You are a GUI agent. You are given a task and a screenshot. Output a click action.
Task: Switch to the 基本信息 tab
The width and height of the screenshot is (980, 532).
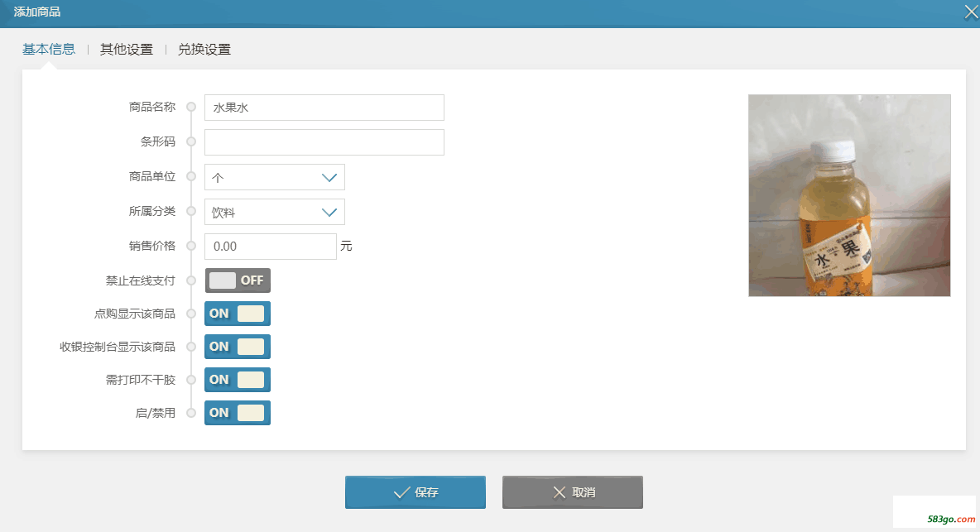pyautogui.click(x=49, y=49)
